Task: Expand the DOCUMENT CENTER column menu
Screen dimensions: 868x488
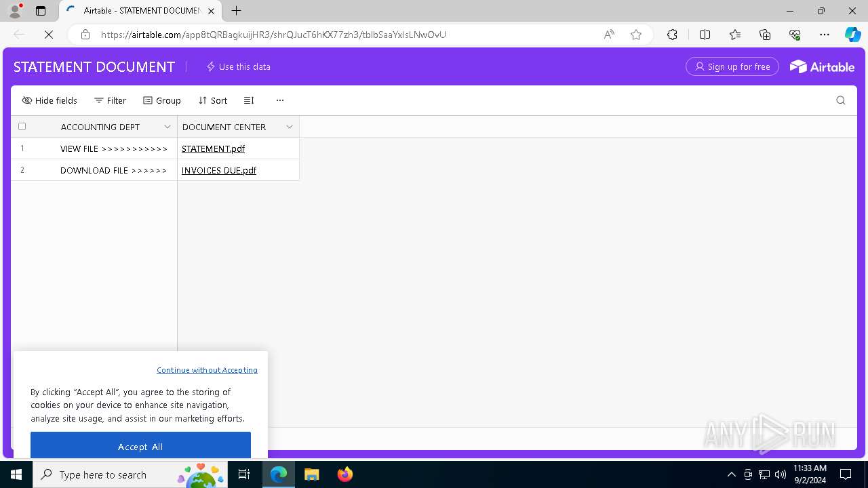Action: 290,127
